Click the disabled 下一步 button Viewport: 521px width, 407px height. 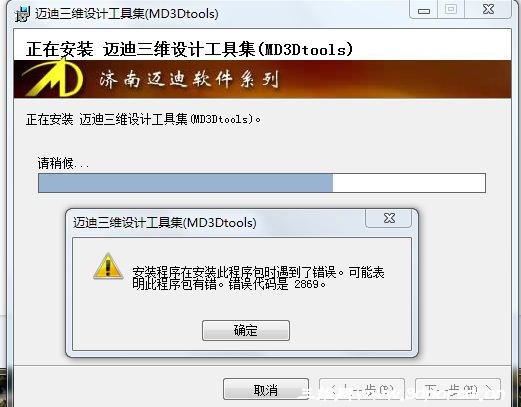pyautogui.click(x=458, y=389)
